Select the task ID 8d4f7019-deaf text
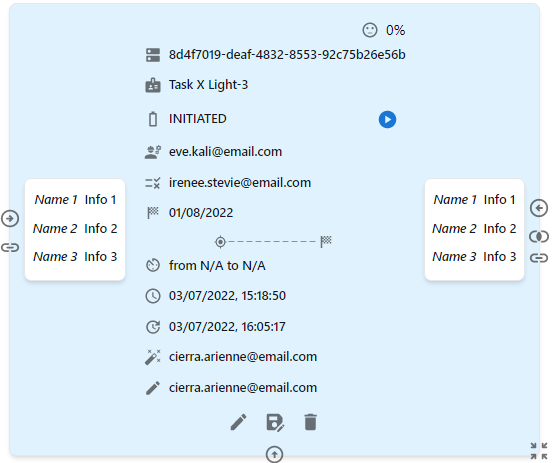 point(287,55)
